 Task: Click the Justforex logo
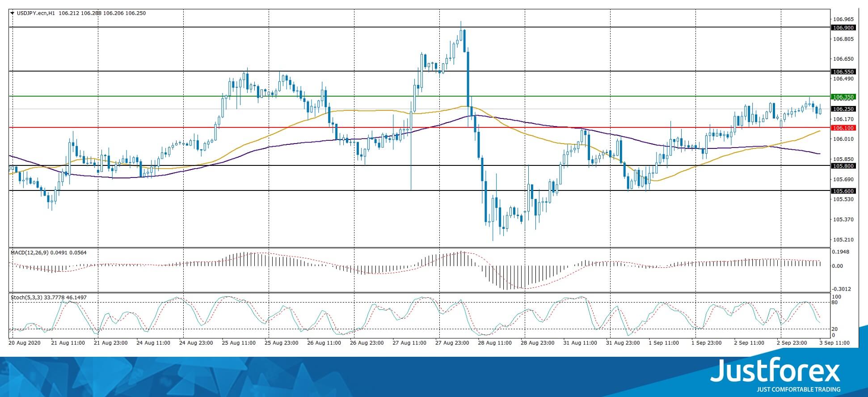click(775, 371)
